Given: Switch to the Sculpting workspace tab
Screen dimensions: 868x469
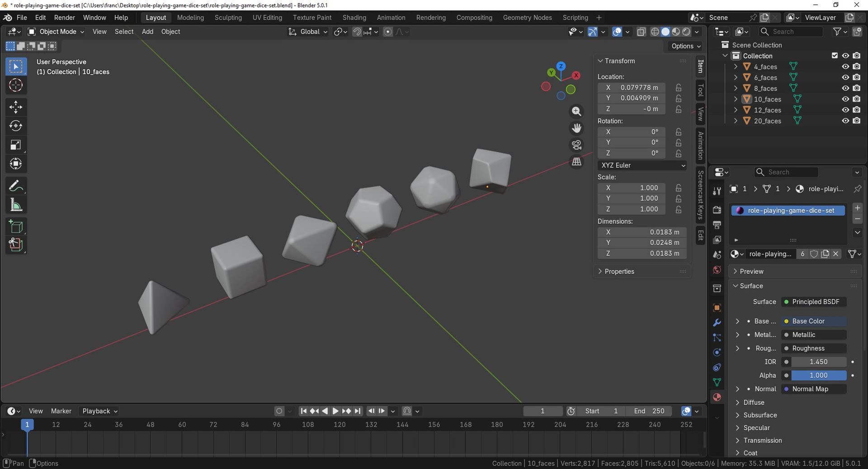Looking at the screenshot, I should pyautogui.click(x=228, y=18).
